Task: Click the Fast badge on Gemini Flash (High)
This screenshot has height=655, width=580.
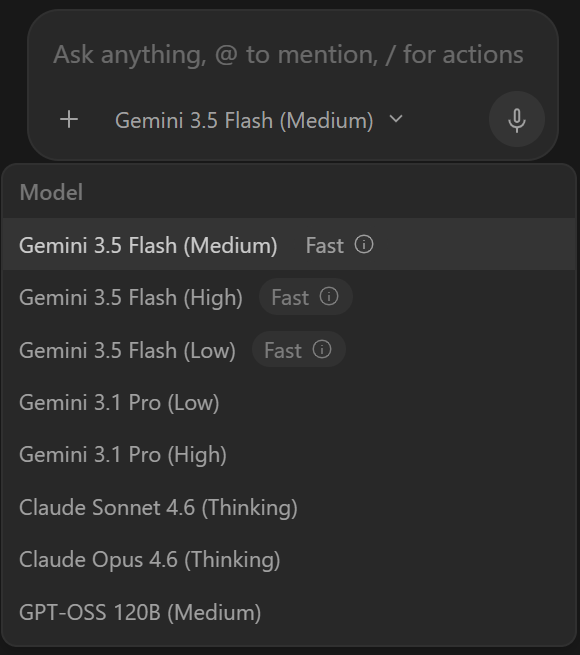Action: [305, 297]
